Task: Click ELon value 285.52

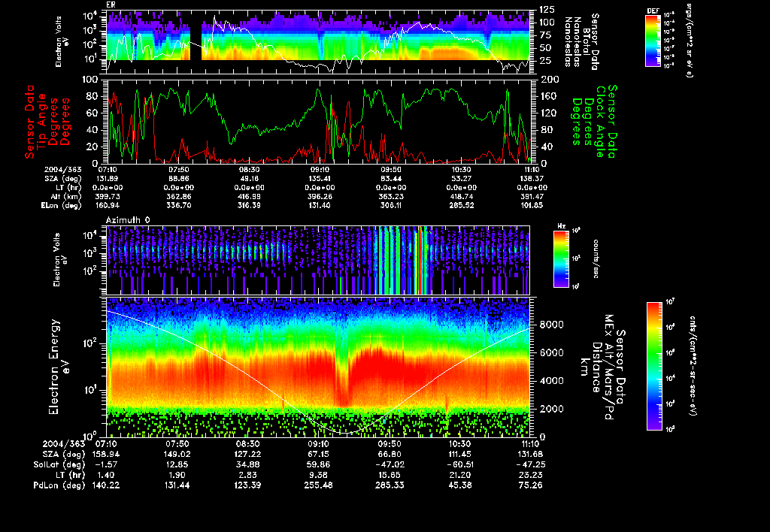Action: 461,206
